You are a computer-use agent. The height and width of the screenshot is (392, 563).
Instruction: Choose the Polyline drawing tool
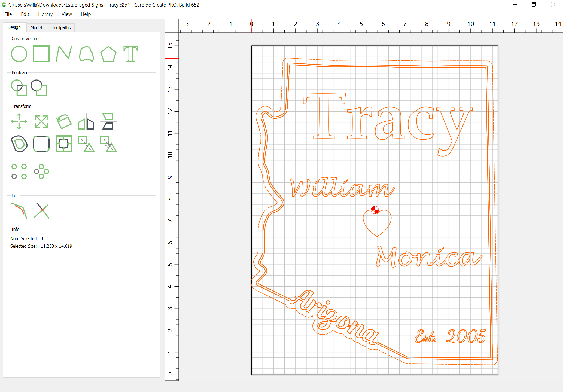coord(64,54)
